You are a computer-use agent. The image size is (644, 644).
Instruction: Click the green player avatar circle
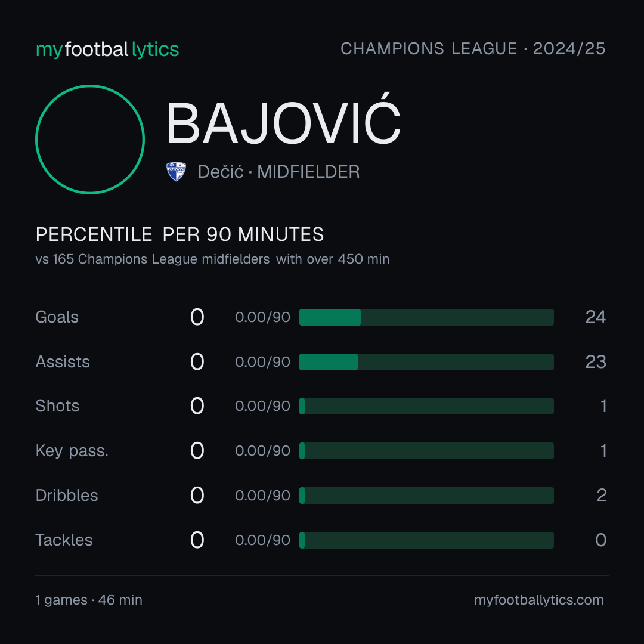tap(90, 140)
